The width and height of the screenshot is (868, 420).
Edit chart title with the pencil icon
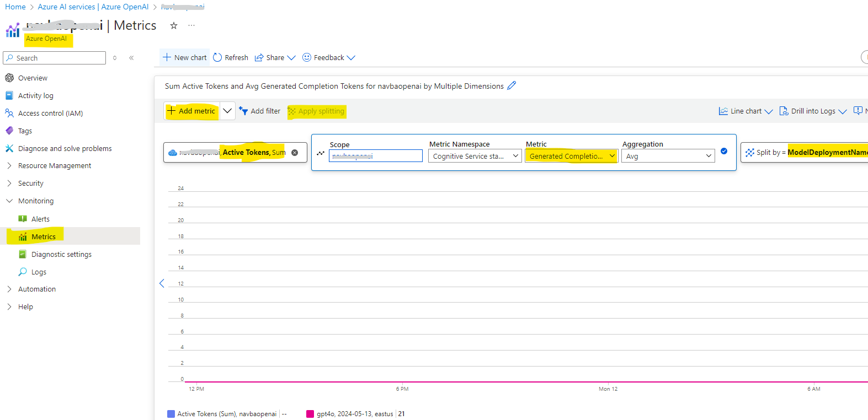coord(512,85)
